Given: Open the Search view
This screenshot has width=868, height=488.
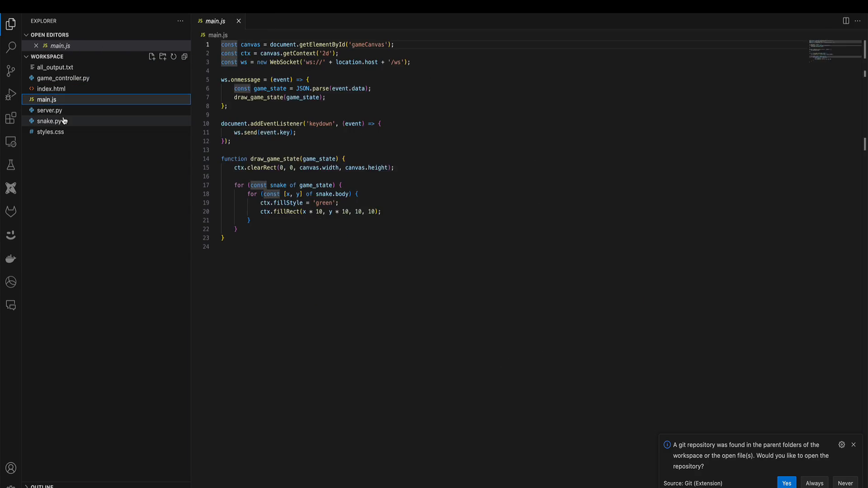Looking at the screenshot, I should [11, 47].
